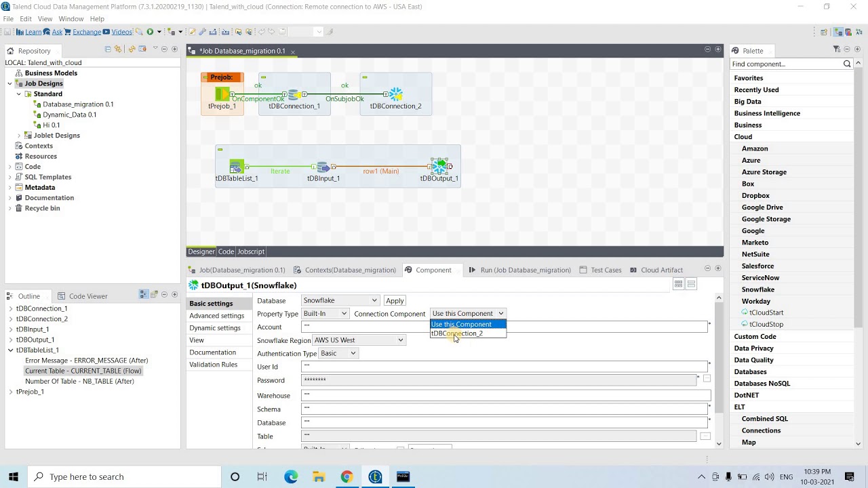Expand the Metadata node in Repository
The height and width of the screenshot is (488, 868).
10,187
